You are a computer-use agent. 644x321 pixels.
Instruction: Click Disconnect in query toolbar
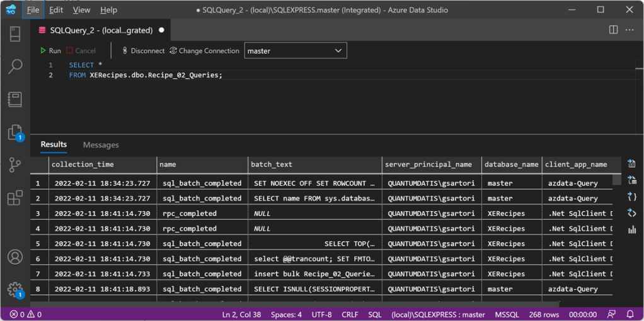pyautogui.click(x=143, y=50)
